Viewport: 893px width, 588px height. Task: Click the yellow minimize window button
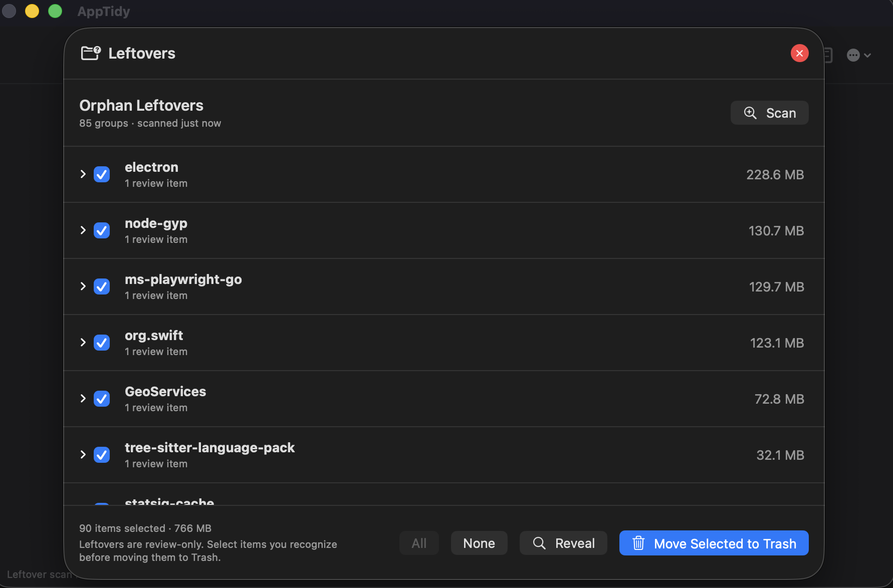pos(32,11)
